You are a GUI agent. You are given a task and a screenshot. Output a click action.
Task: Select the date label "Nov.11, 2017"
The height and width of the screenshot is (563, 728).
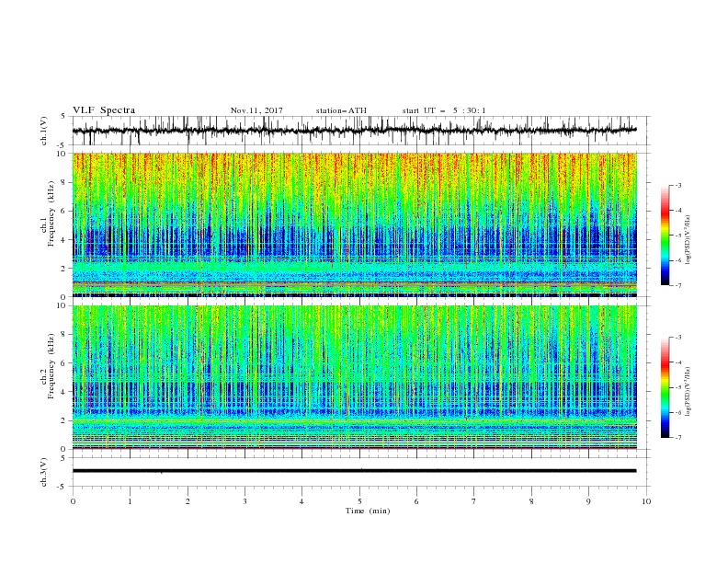point(256,110)
